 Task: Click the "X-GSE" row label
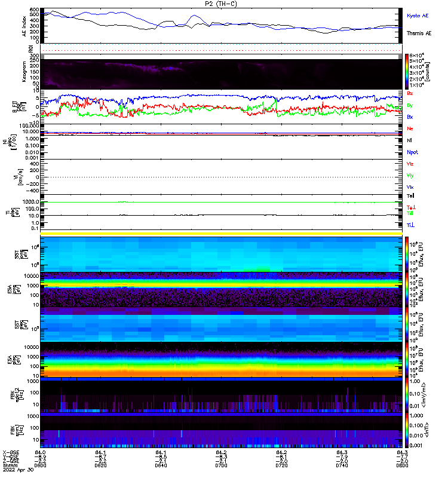point(11,452)
